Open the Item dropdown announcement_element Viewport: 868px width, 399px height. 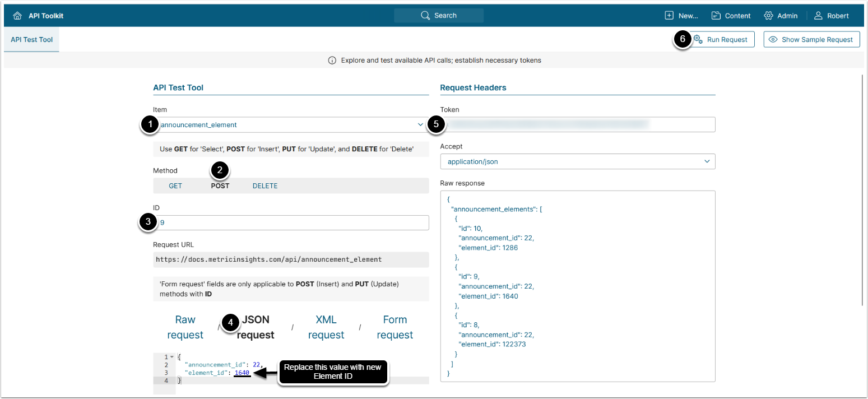tap(291, 125)
